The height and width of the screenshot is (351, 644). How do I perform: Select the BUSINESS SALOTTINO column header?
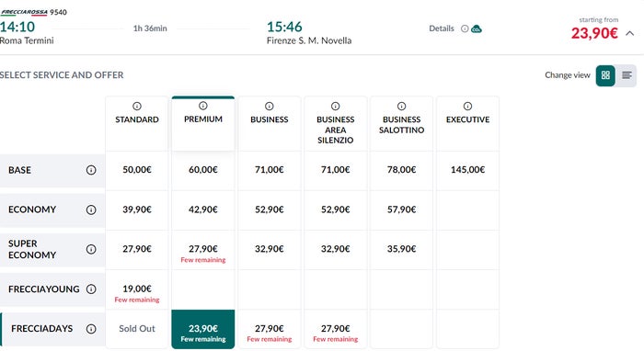(x=401, y=123)
